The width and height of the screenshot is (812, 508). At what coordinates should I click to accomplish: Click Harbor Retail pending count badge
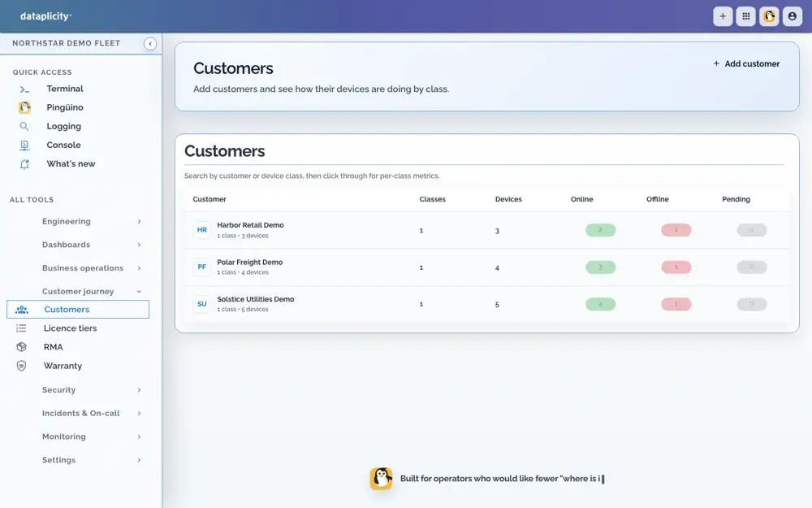(751, 230)
